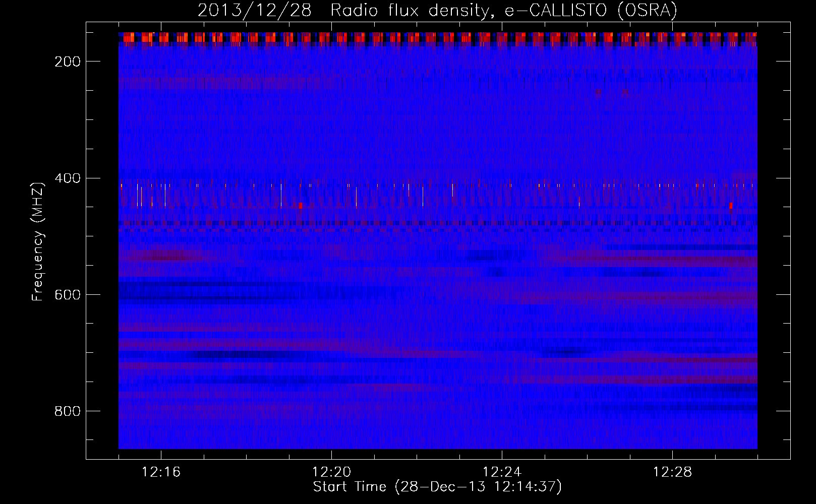This screenshot has height=504, width=816.
Task: Click the "Start Time (28-Dec-13 12:14:37)" axis label
Action: (437, 487)
